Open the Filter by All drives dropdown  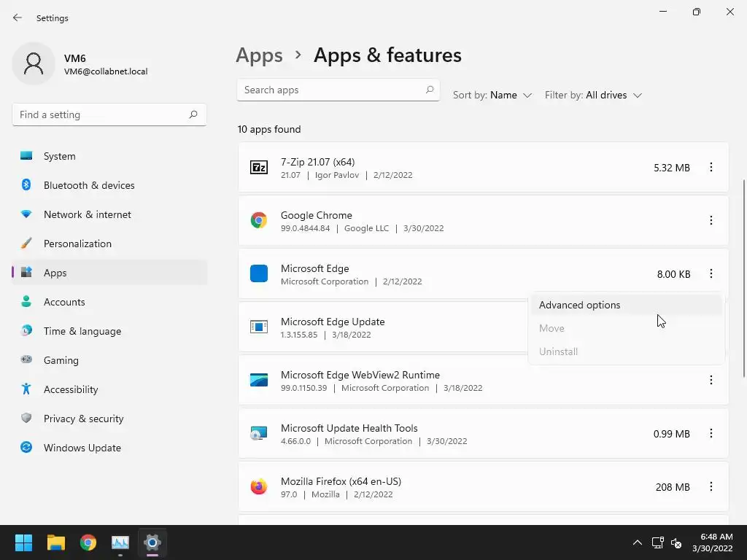(593, 96)
